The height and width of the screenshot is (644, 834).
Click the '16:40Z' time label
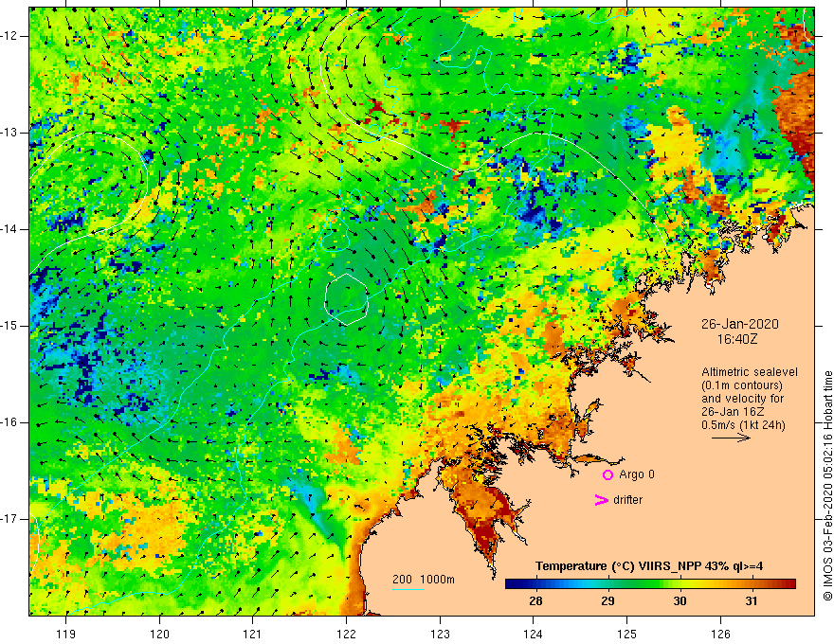[736, 339]
